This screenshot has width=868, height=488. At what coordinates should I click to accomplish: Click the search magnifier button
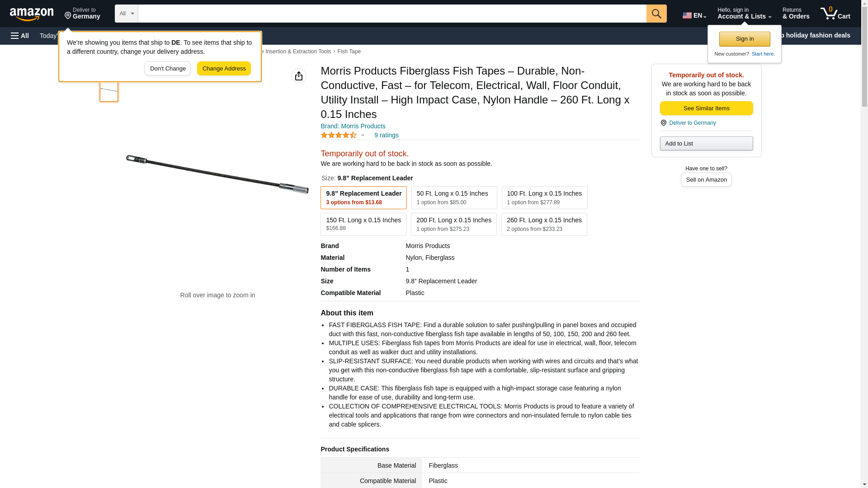coord(656,14)
